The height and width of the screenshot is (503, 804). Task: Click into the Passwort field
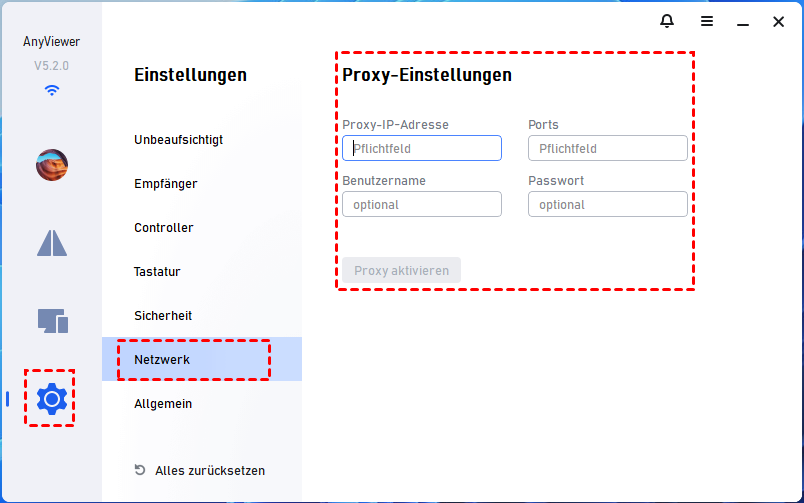click(x=608, y=204)
